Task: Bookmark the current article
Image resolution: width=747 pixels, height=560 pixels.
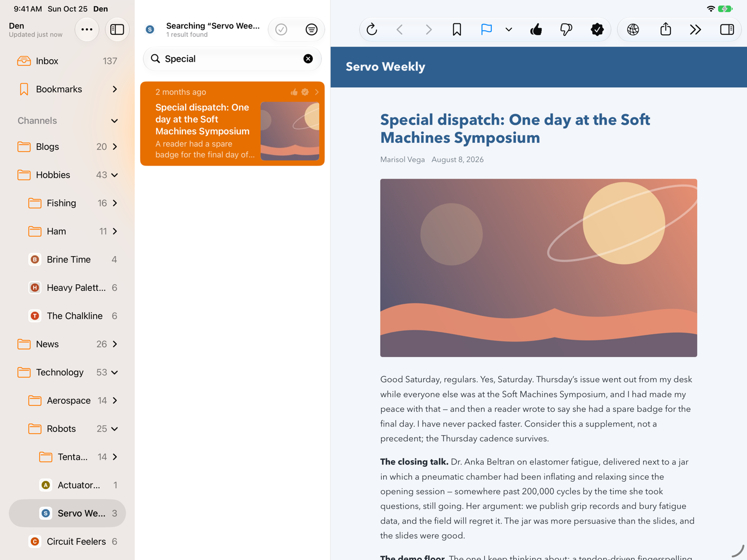Action: (457, 29)
